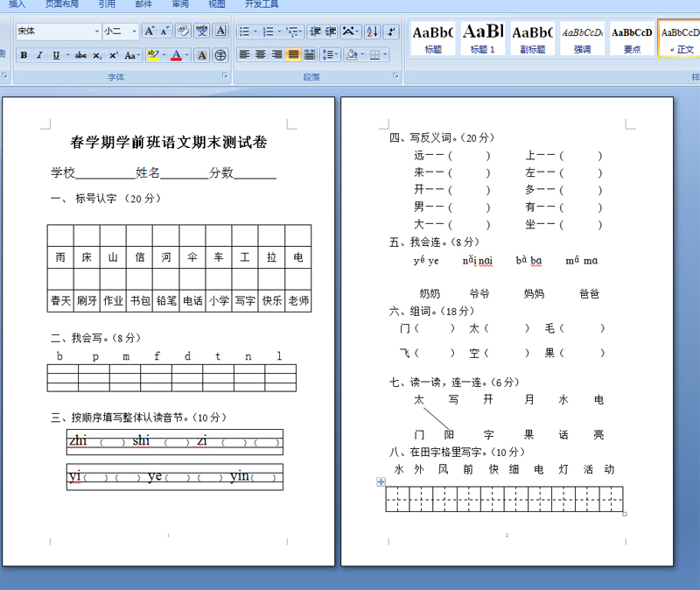Screen dimensions: 700x590
Task: Click the Multilevel List icon
Action: [x=292, y=32]
